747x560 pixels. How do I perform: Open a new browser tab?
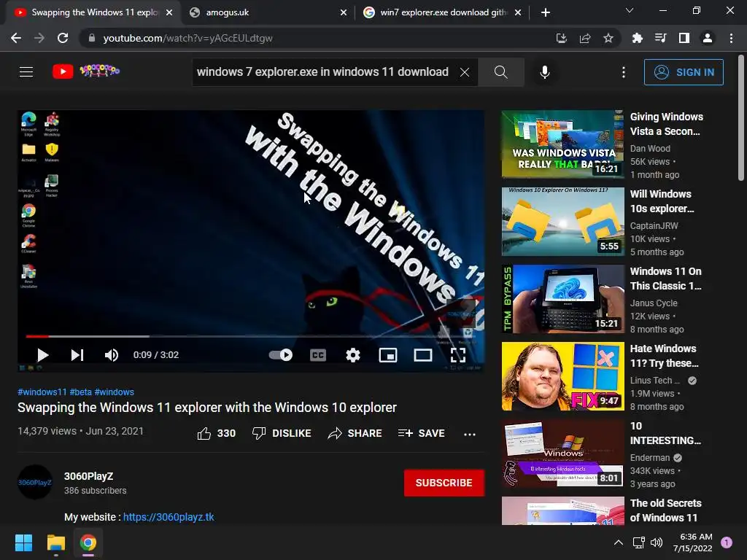pyautogui.click(x=546, y=12)
